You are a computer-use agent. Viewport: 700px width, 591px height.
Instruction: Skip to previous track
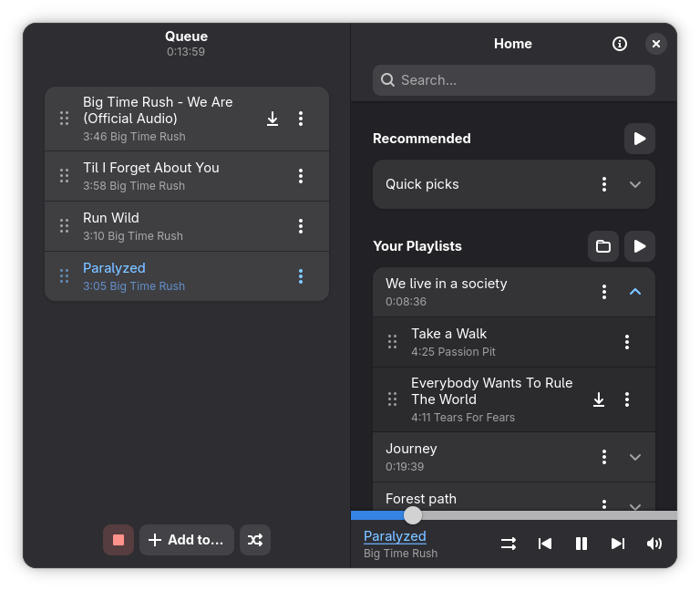coord(545,544)
